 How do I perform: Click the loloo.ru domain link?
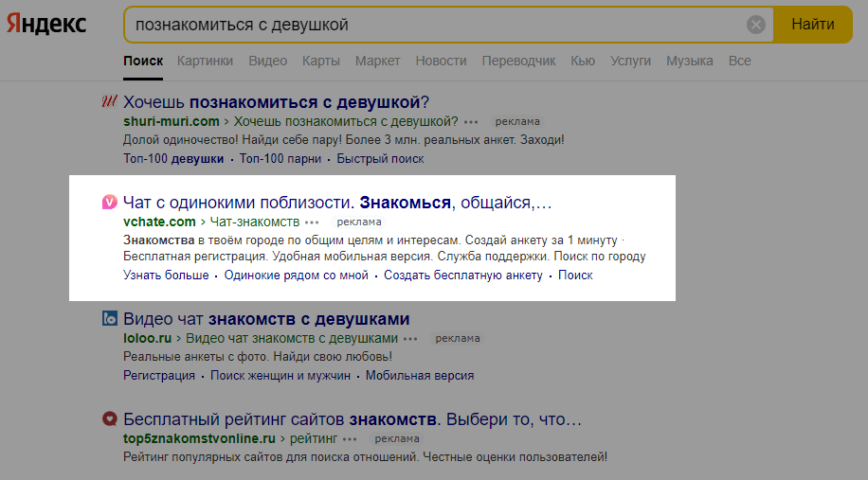pyautogui.click(x=147, y=338)
